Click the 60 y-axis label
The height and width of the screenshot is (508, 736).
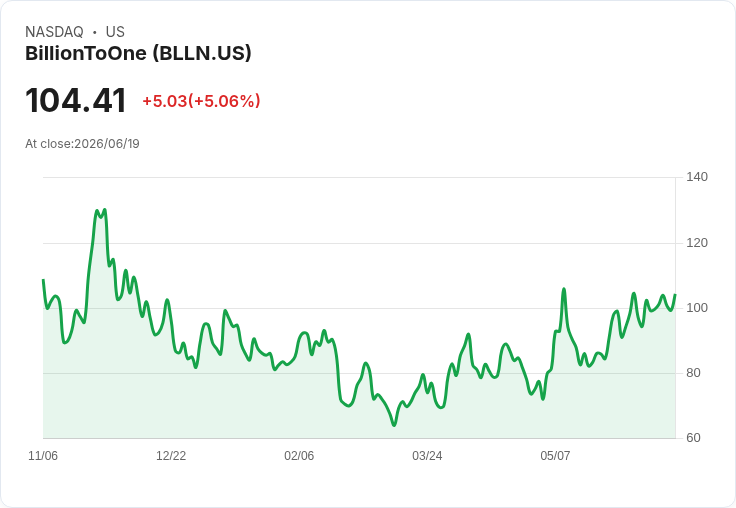pos(693,438)
